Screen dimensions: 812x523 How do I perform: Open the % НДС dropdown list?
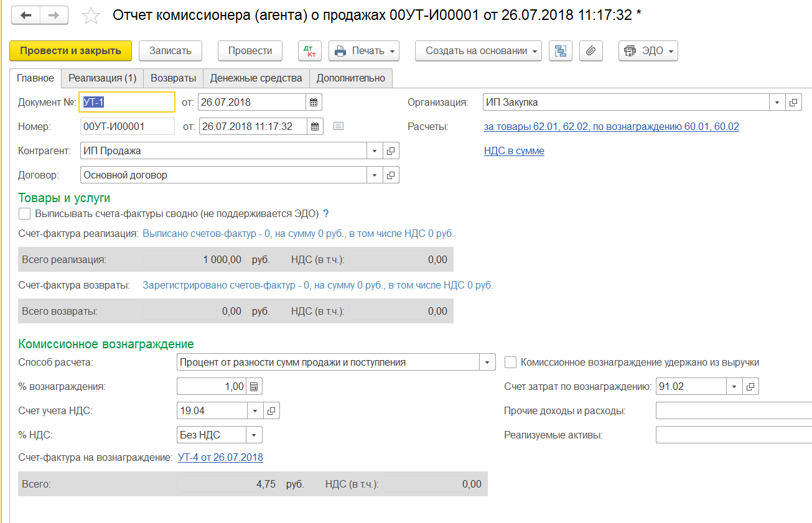254,435
